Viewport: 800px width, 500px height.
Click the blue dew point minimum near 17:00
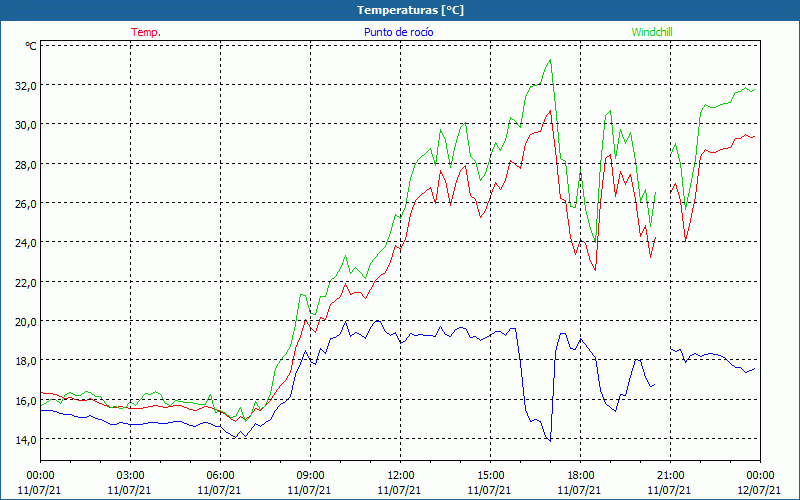[550, 441]
